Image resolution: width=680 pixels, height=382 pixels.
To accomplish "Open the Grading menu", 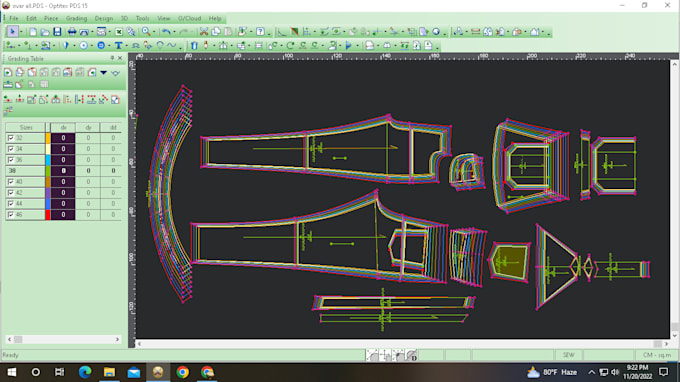I will (x=76, y=18).
